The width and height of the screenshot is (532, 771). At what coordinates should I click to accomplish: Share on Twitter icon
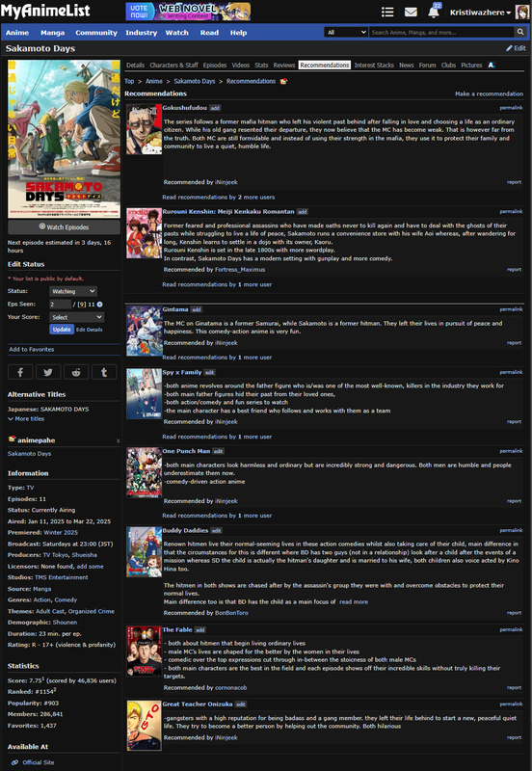click(x=48, y=372)
